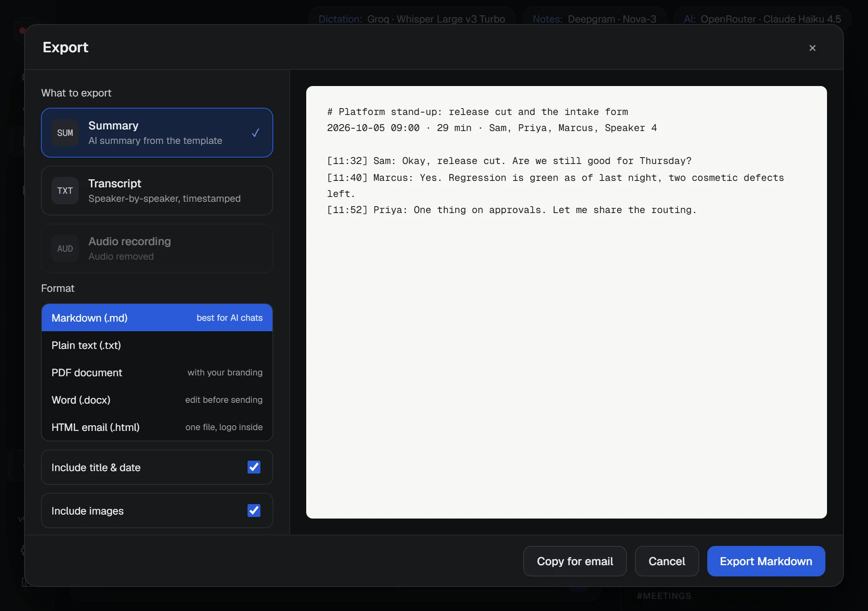Choose HTML email (.html) format
The image size is (868, 611).
[157, 427]
